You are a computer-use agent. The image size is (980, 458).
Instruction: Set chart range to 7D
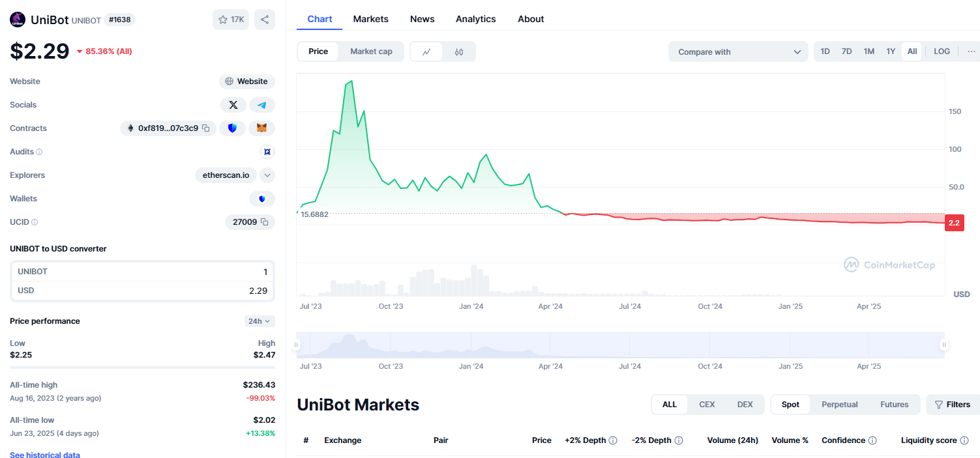(x=846, y=51)
